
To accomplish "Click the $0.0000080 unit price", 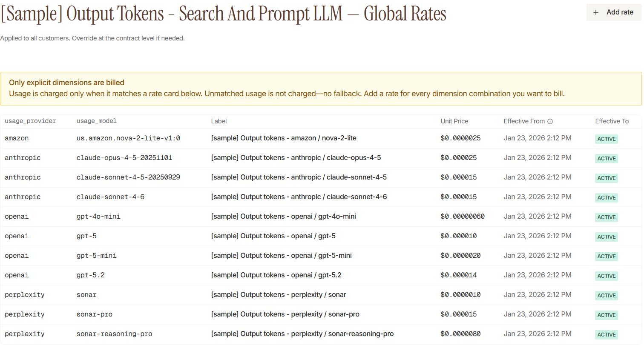I will (x=461, y=334).
